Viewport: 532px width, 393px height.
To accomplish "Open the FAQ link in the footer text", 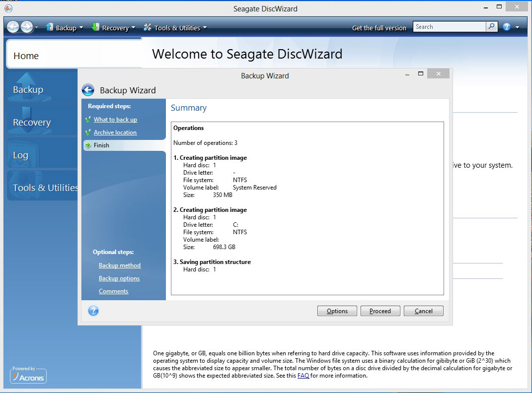I will click(303, 375).
